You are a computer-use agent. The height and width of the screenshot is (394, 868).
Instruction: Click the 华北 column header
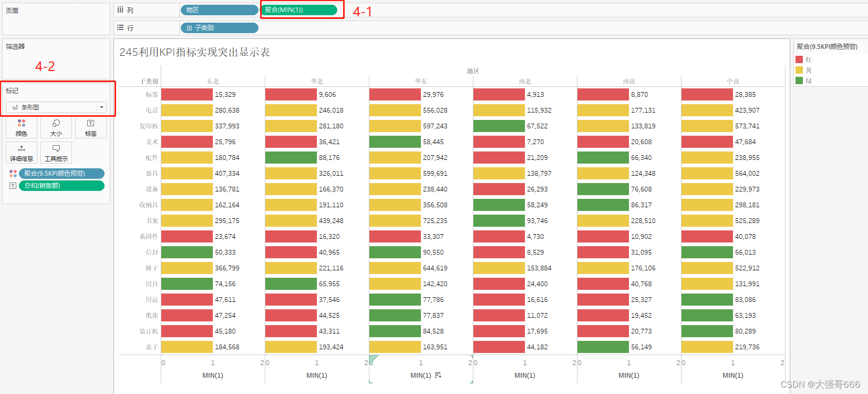click(x=317, y=81)
